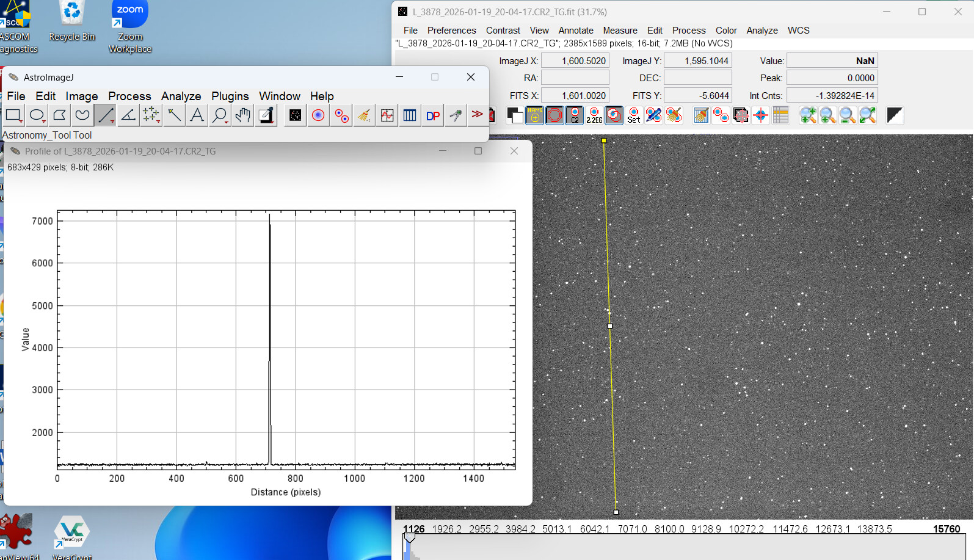Select the Text tool
Viewport: 974px width, 560px height.
[x=197, y=115]
